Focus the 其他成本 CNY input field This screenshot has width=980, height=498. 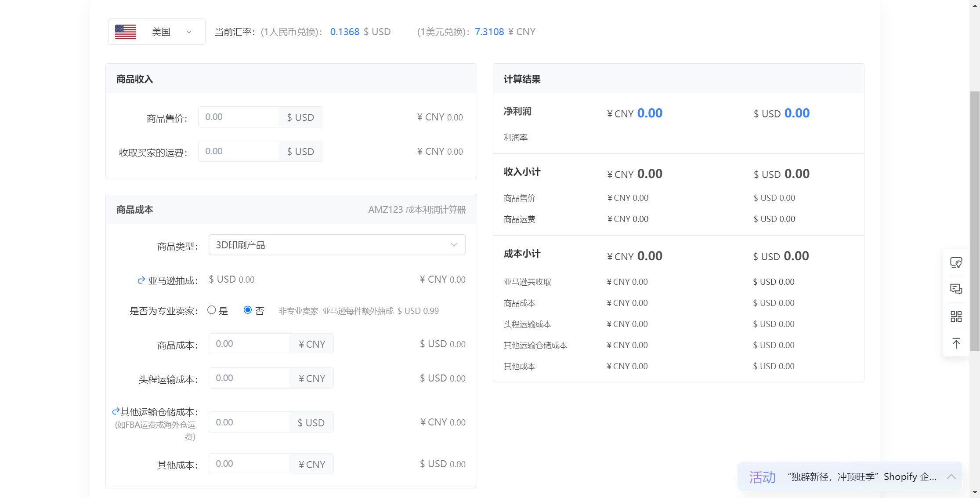(x=249, y=464)
